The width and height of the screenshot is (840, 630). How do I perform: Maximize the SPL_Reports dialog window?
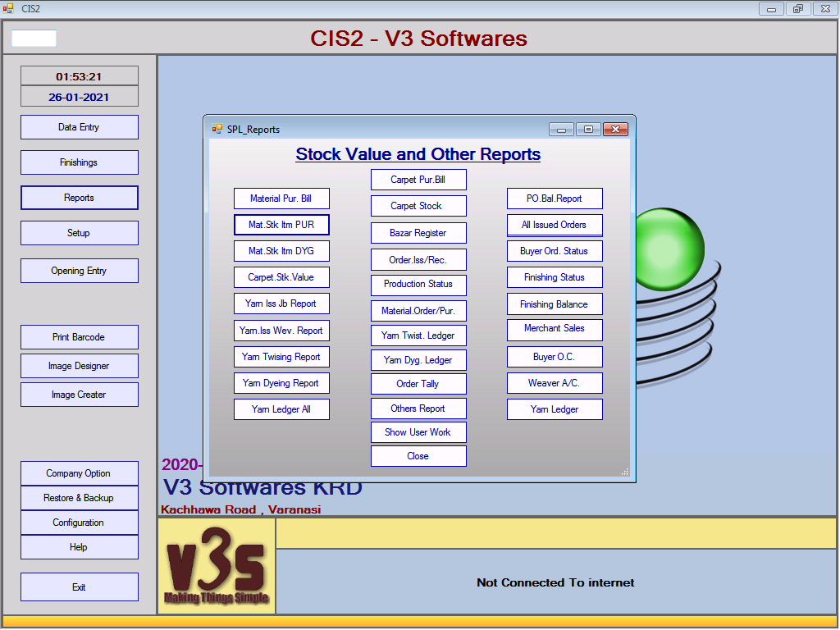[588, 130]
